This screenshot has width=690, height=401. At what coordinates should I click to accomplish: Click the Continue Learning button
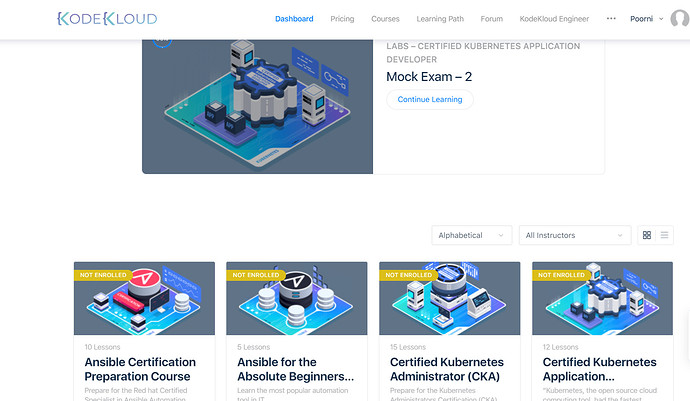[x=430, y=99]
